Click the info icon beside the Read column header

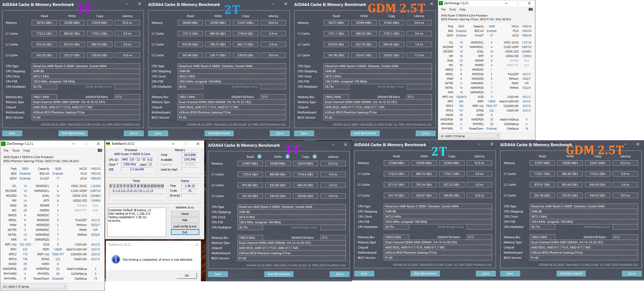click(x=259, y=156)
